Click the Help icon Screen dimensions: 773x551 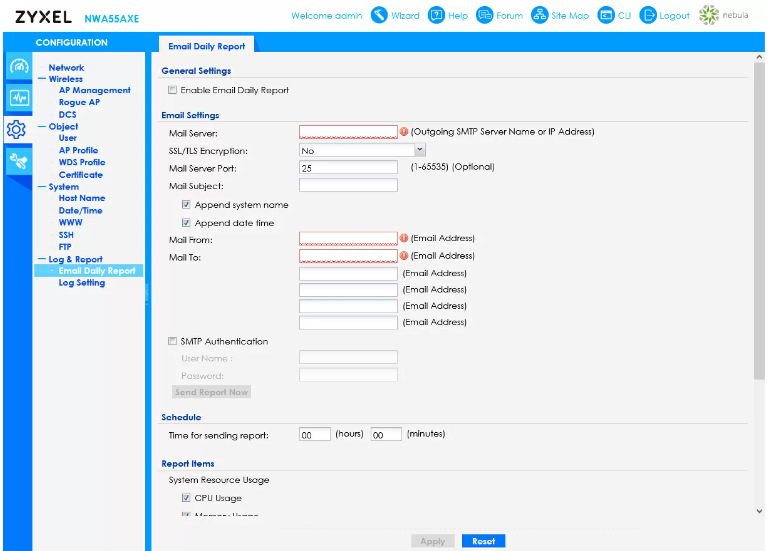[436, 16]
